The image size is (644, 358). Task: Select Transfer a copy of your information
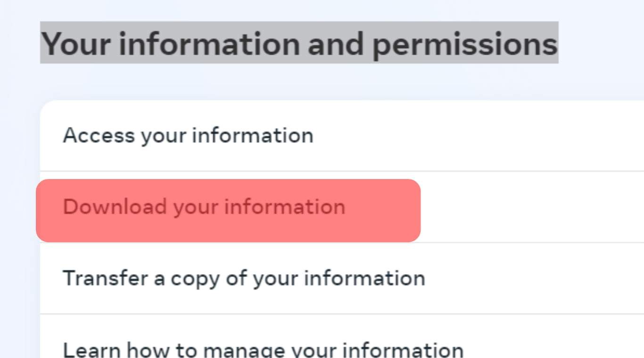coord(244,278)
